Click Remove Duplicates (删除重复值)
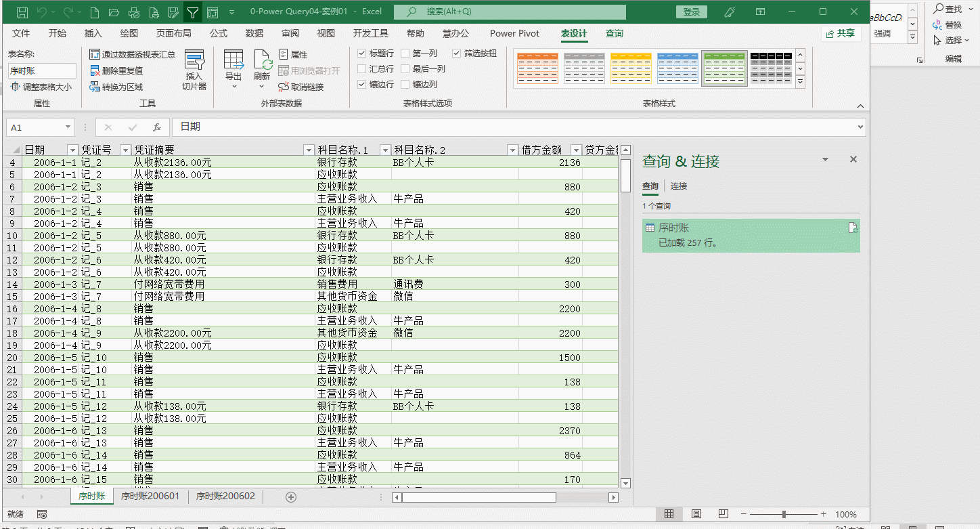 116,70
